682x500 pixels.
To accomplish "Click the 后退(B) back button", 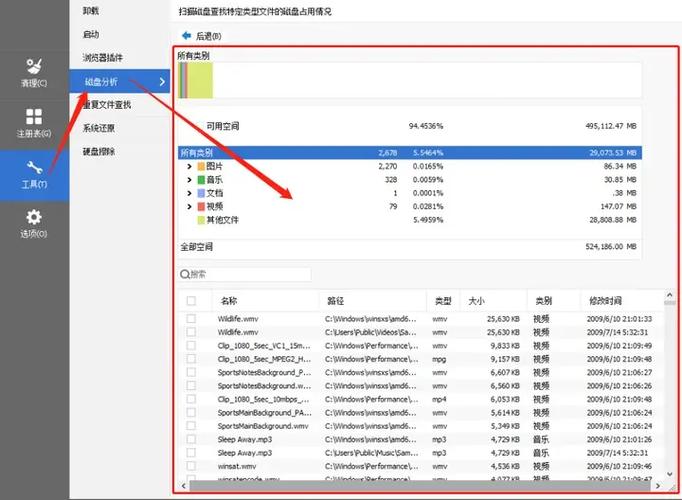I will 202,36.
